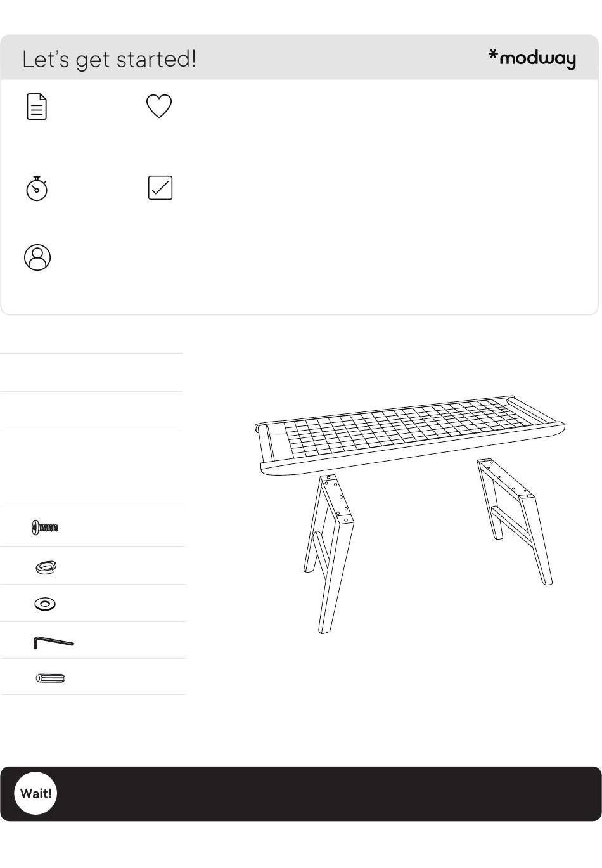Click the white Wait! circle badge
Screen dimensions: 602x868
(x=35, y=793)
